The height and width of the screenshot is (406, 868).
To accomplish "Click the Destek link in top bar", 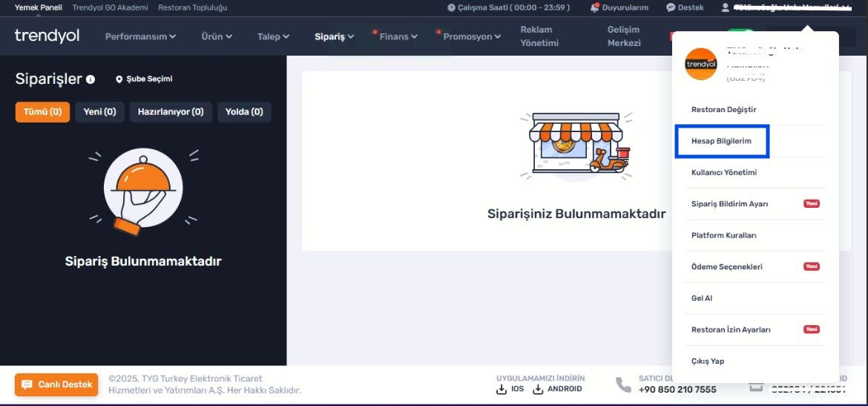I will 691,7.
